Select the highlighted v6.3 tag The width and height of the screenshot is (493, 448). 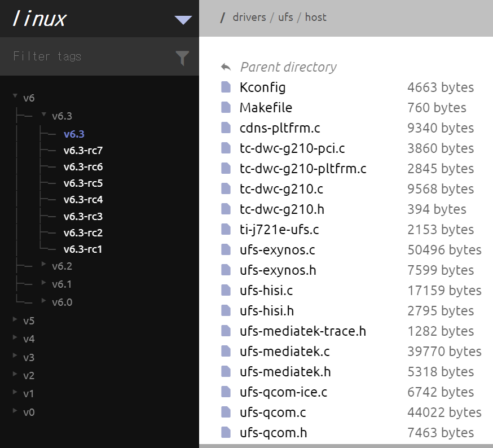tap(74, 134)
